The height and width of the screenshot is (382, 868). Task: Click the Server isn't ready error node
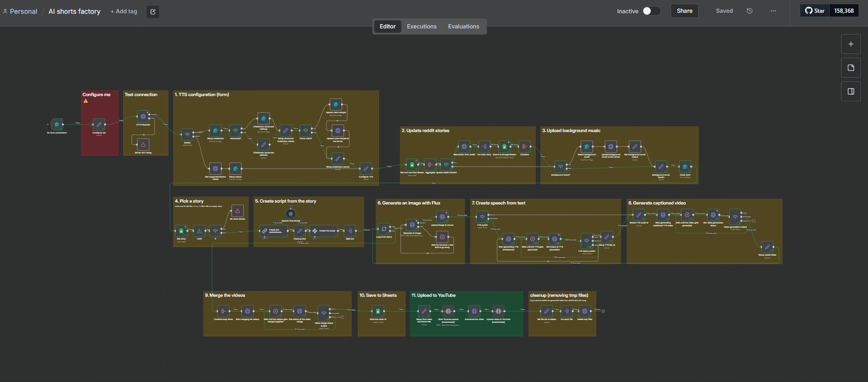143,145
